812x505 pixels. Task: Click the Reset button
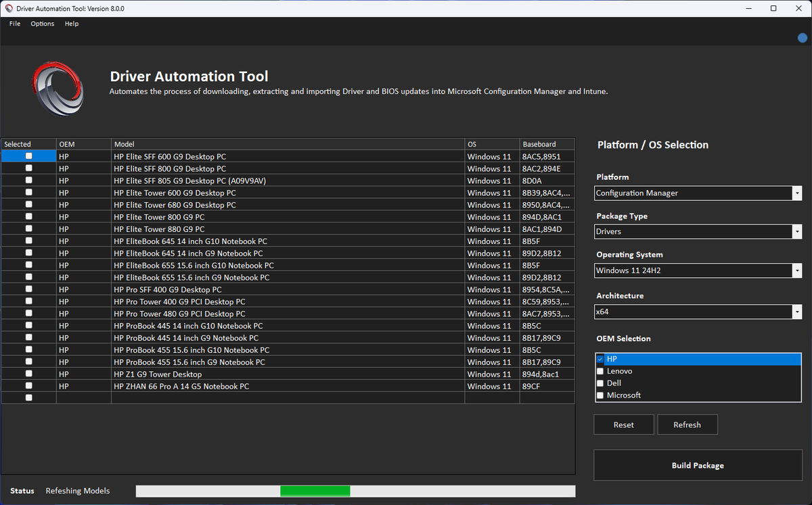624,425
